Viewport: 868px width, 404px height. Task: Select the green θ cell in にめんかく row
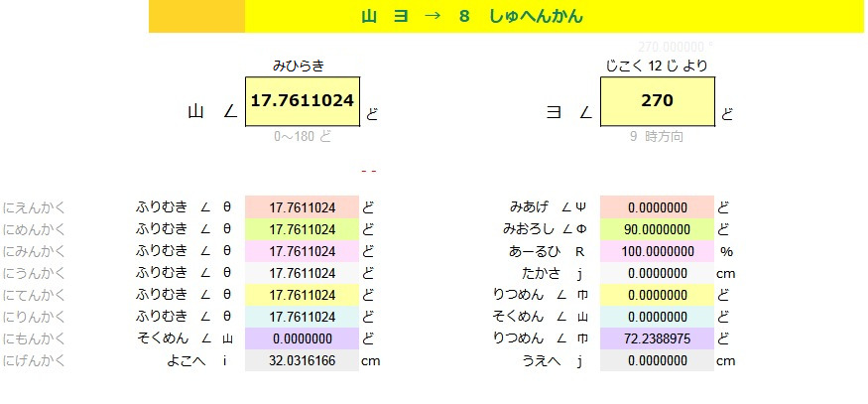point(302,229)
